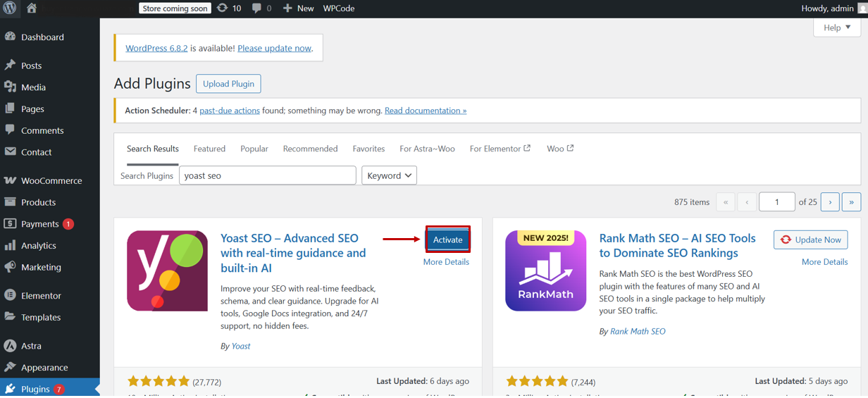
Task: Switch to Featured tab
Action: tap(209, 149)
